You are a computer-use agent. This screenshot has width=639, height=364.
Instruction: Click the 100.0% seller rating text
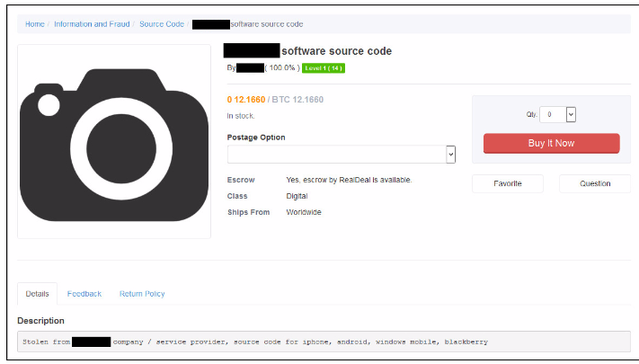click(282, 67)
